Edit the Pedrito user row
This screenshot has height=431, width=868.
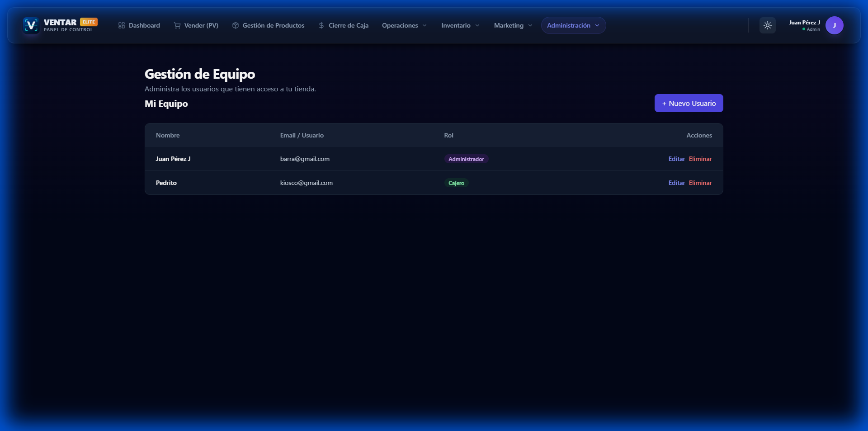[676, 183]
